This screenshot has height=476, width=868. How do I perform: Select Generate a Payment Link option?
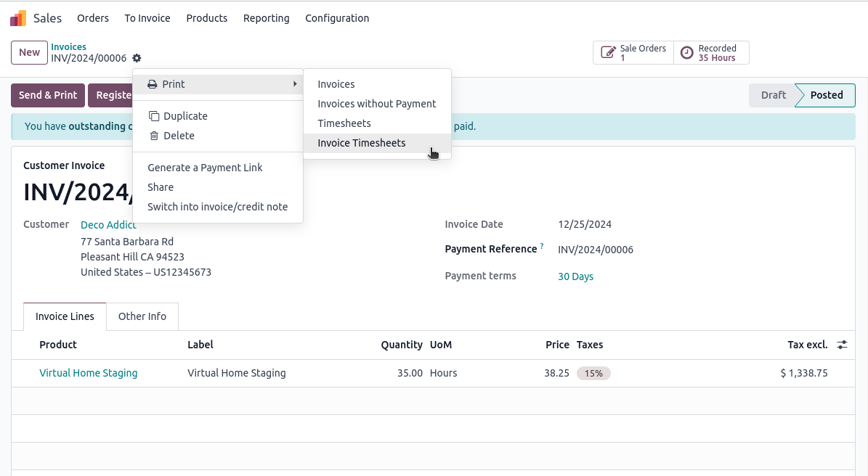coord(205,168)
